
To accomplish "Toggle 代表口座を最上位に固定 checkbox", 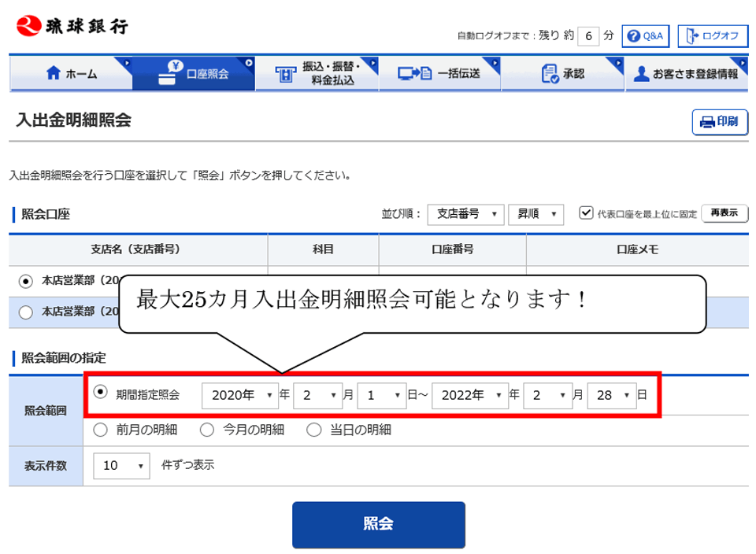I will 586,213.
